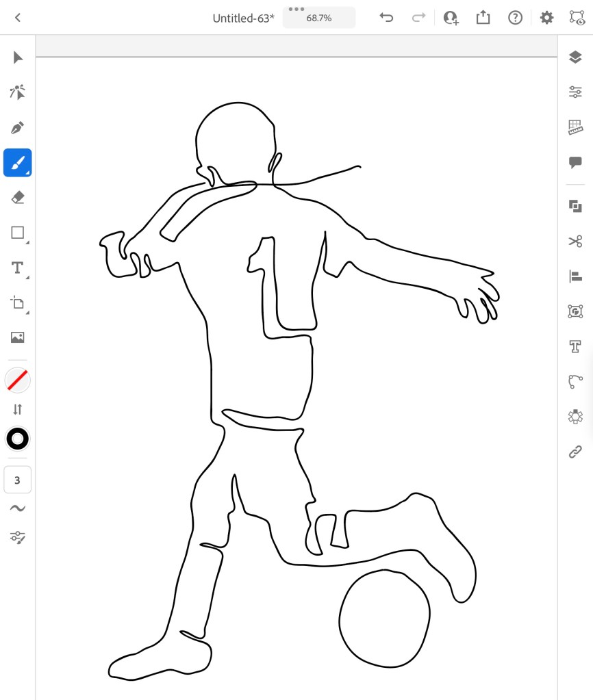Open the 68.7% zoom level menu
This screenshot has height=700, width=593.
(319, 18)
